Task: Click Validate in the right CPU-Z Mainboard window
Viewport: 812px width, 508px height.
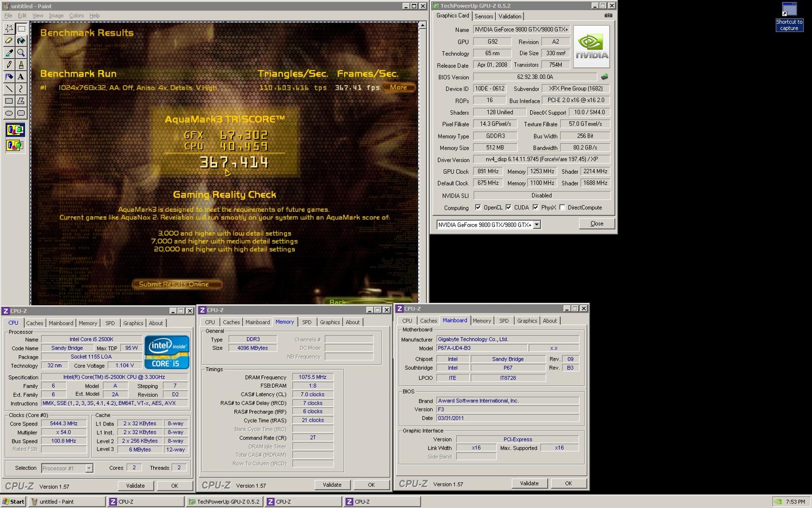Action: tap(529, 483)
